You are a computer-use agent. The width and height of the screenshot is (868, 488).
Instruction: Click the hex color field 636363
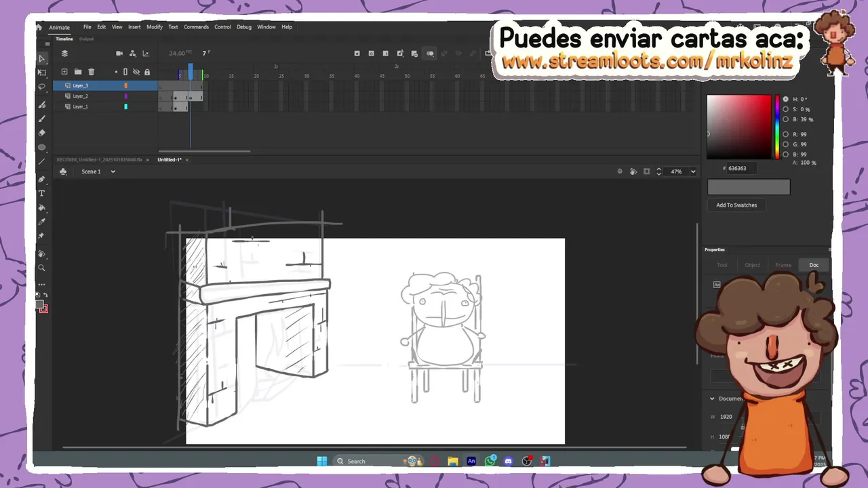(x=742, y=168)
